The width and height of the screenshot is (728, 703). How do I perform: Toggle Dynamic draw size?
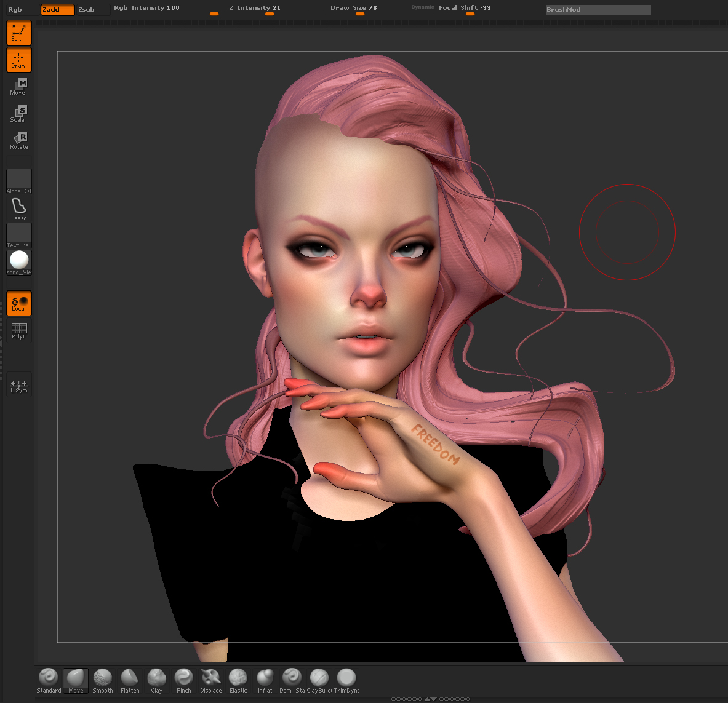click(x=423, y=7)
